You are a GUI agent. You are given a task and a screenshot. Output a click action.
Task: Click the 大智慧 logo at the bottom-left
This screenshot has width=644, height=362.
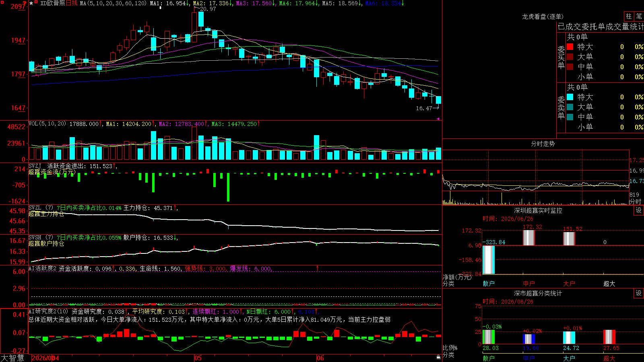click(x=12, y=358)
